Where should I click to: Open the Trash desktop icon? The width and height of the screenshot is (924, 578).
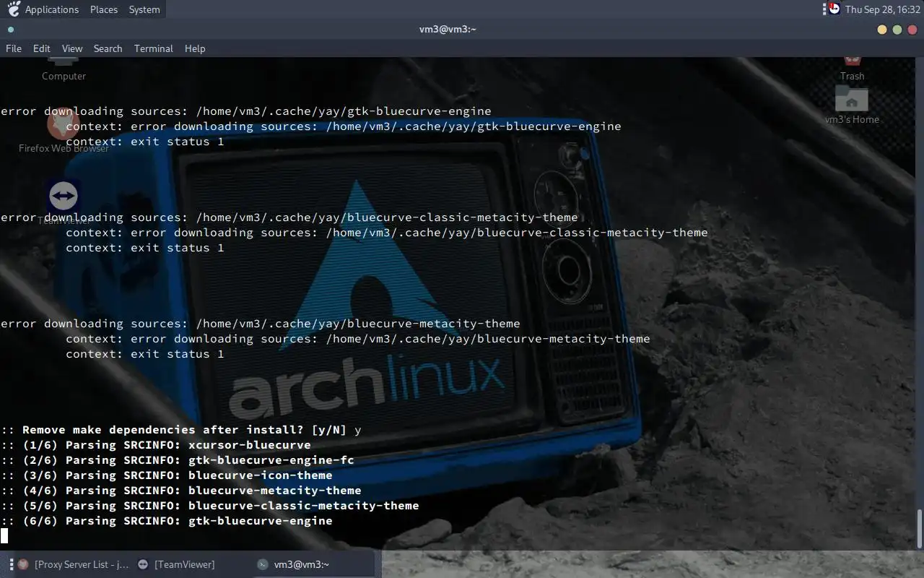pos(852,70)
